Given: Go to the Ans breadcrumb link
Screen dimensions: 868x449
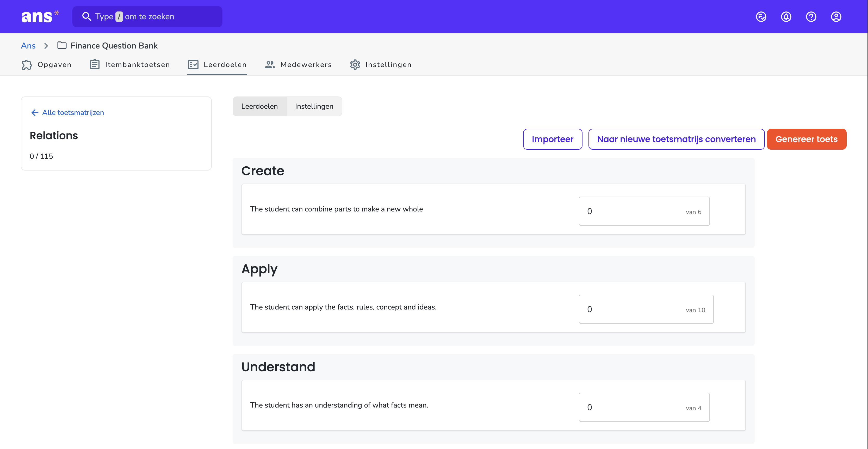Looking at the screenshot, I should tap(28, 46).
